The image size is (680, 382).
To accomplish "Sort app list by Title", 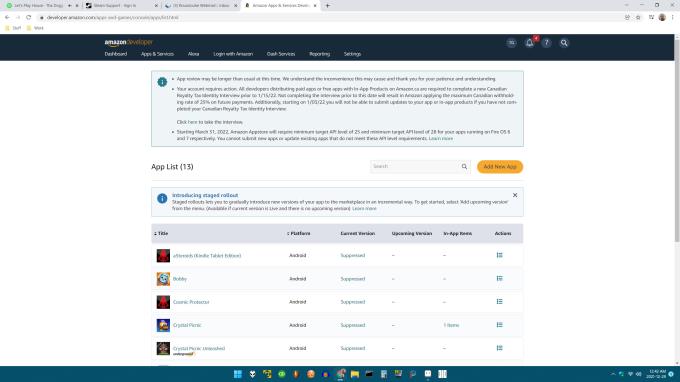I will pyautogui.click(x=161, y=233).
